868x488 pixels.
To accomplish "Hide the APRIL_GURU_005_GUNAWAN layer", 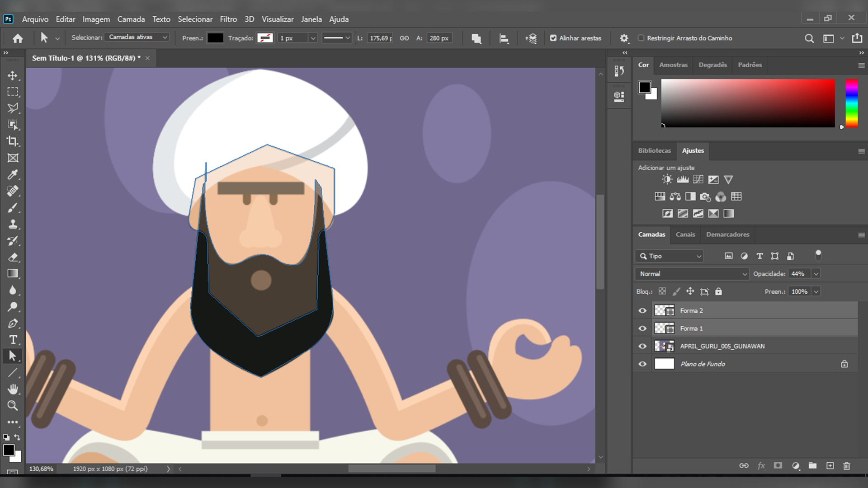I will tap(642, 346).
